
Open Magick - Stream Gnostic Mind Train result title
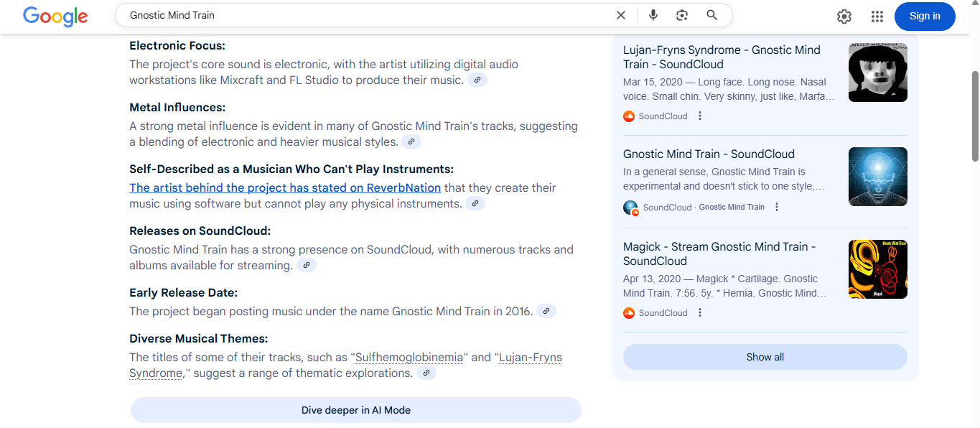[x=719, y=253]
